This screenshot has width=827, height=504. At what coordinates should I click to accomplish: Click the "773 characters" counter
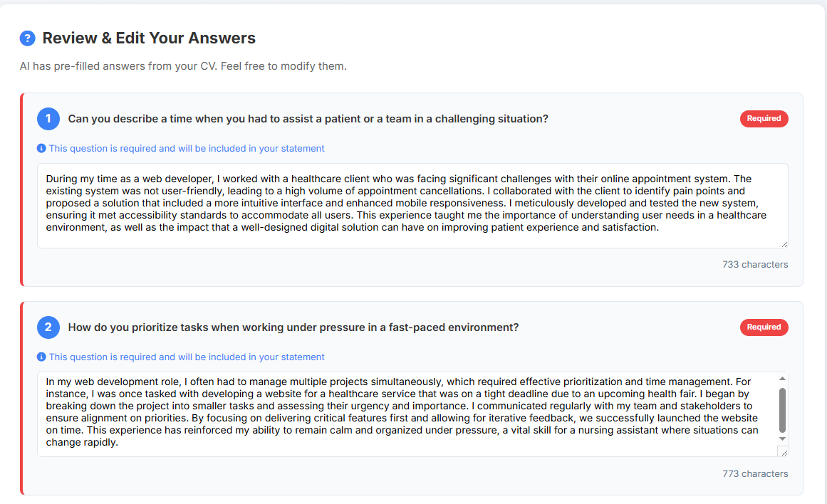coord(755,474)
